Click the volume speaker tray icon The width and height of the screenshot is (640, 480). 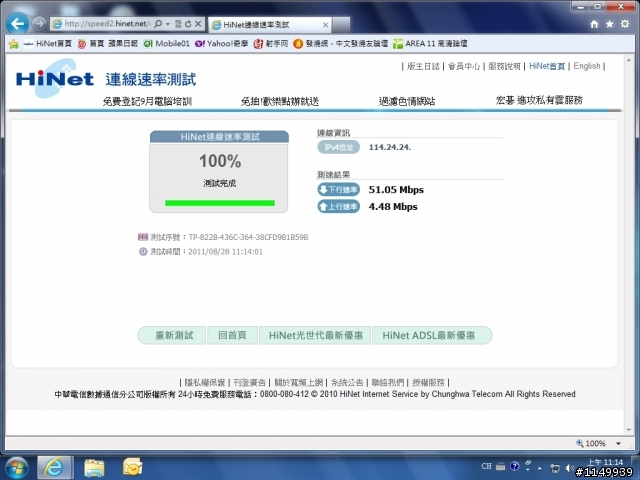click(x=568, y=468)
